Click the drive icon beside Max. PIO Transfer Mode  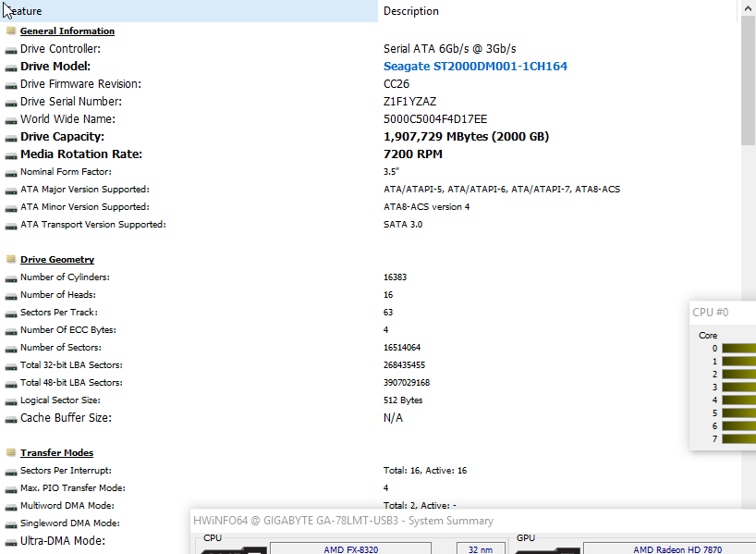[x=10, y=490]
